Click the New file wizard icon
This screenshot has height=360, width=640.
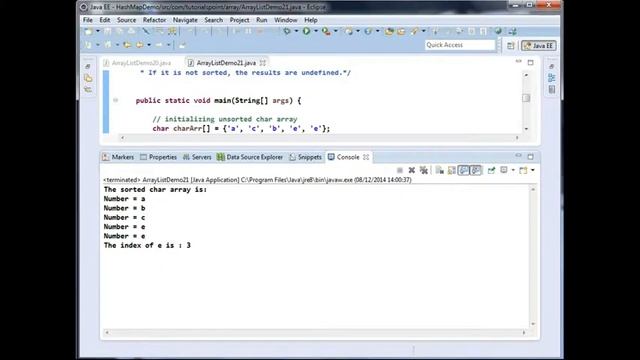pos(88,31)
